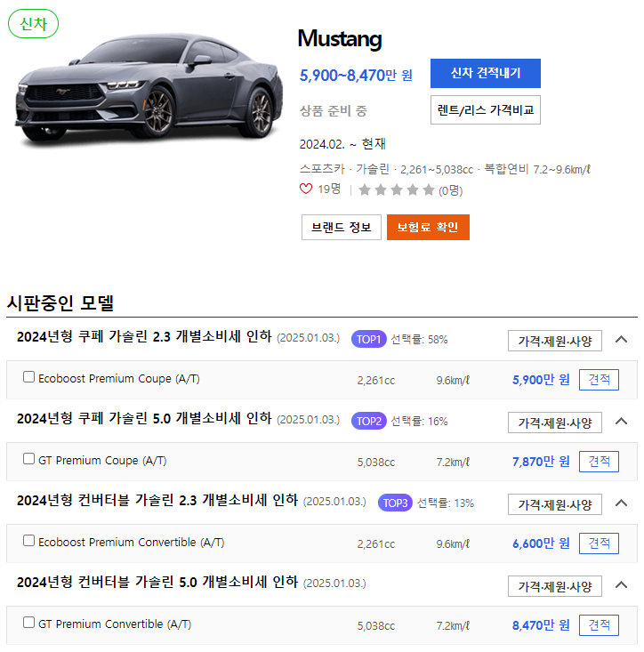Click the TOP3 badge
This screenshot has width=644, height=652.
click(395, 503)
